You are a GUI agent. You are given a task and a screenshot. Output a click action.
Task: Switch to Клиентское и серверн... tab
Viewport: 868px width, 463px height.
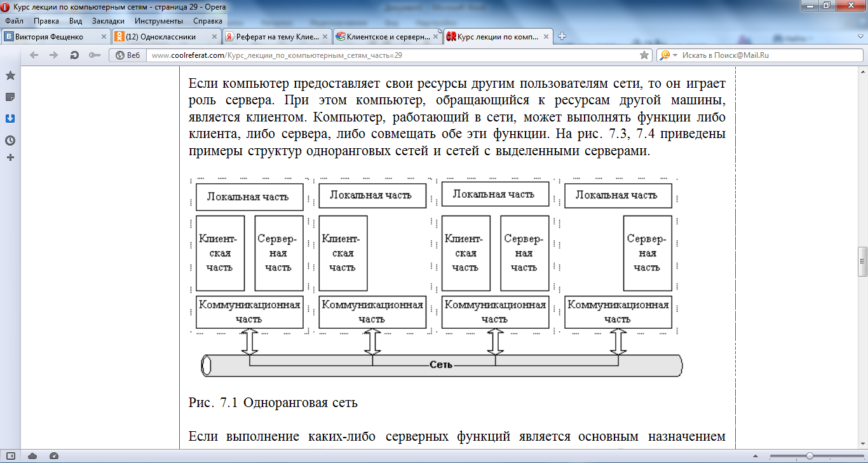click(388, 36)
